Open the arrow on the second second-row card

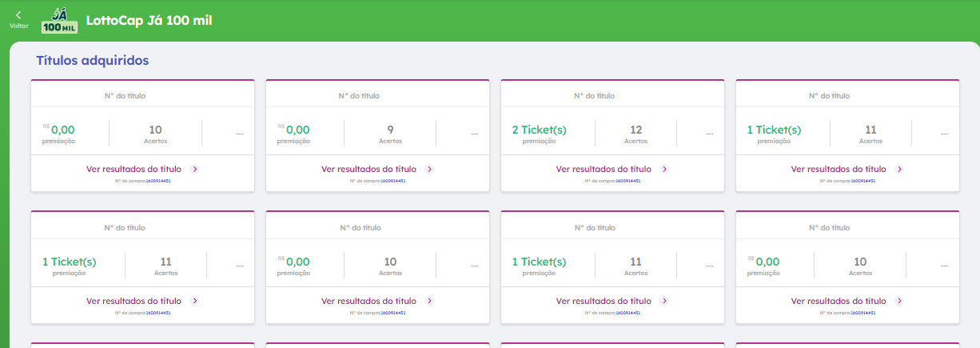point(429,302)
